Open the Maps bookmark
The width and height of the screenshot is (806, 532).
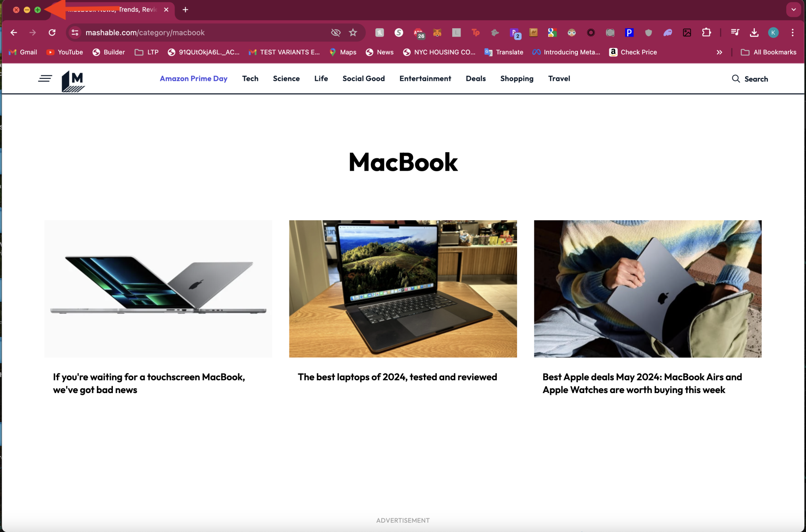(343, 52)
